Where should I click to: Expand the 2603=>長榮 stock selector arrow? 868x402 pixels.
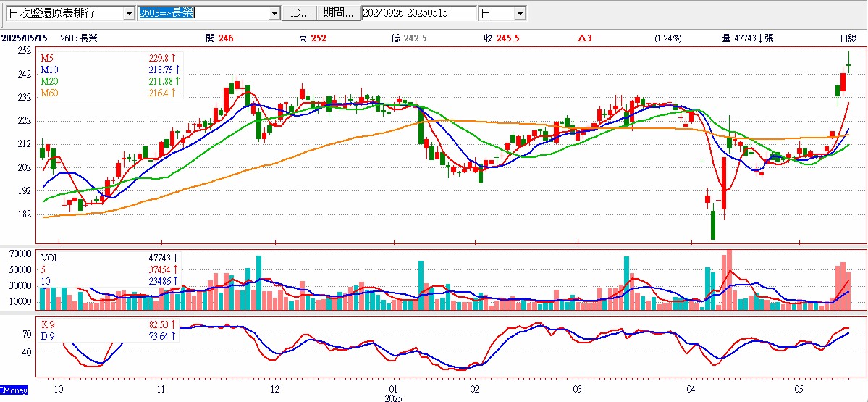[x=274, y=13]
